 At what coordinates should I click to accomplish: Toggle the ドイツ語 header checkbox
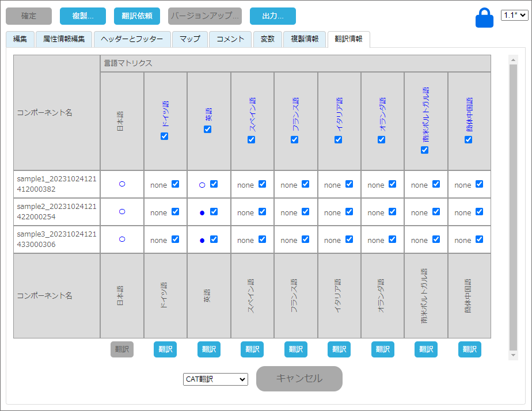click(x=164, y=136)
